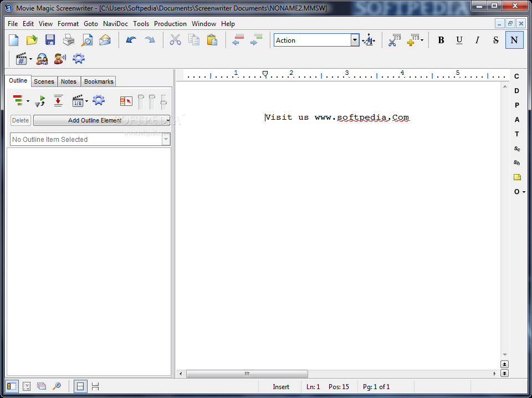The height and width of the screenshot is (398, 532).
Task: Paste from the clipboard icon
Action: pyautogui.click(x=212, y=40)
